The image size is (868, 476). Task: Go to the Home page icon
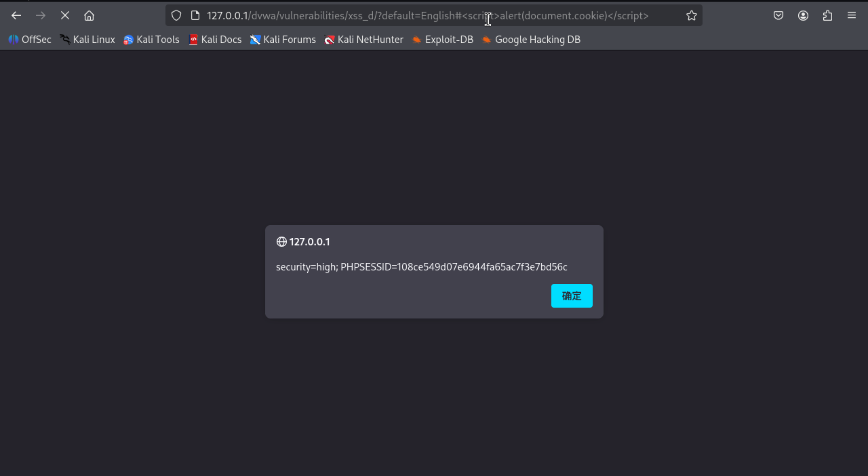(x=89, y=16)
